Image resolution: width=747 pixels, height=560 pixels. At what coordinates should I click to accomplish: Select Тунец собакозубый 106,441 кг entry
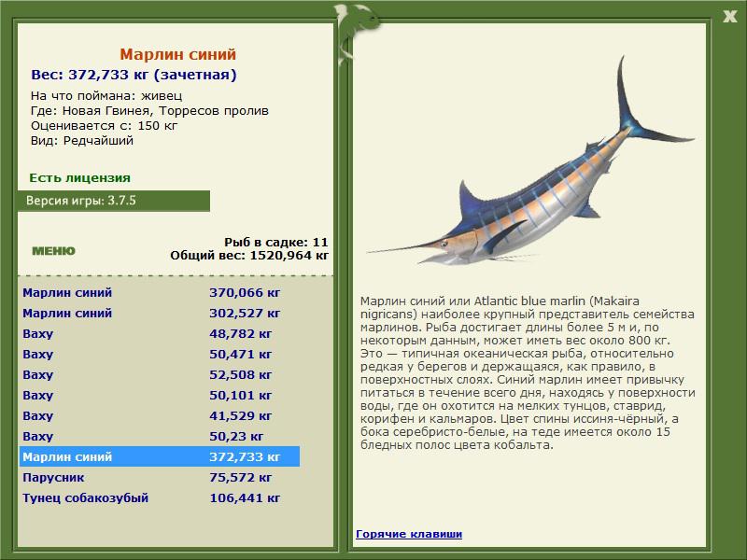160,497
